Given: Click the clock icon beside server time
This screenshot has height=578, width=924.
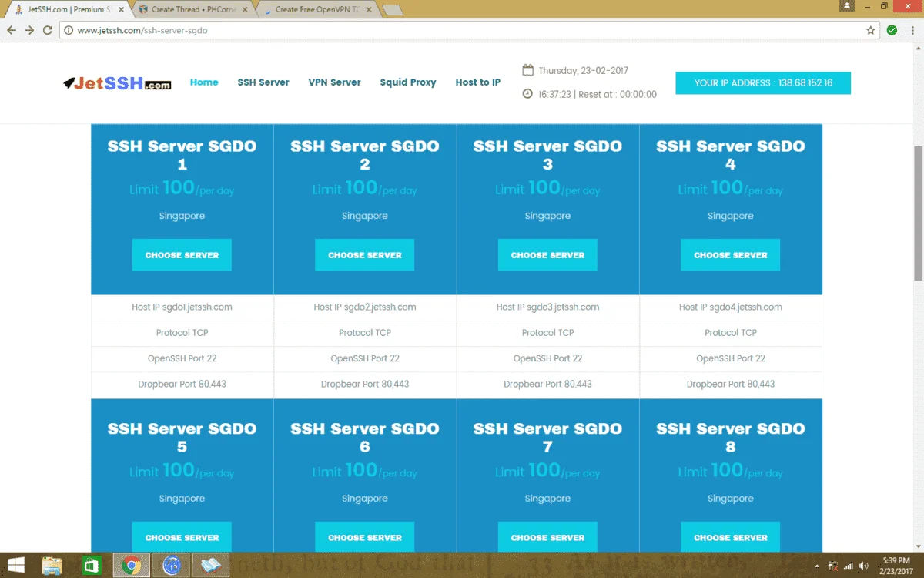Looking at the screenshot, I should coord(527,94).
